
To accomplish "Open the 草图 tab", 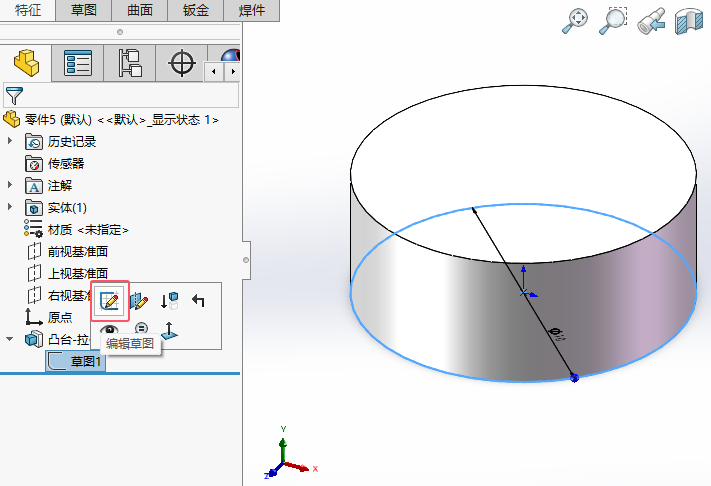I will [x=83, y=10].
